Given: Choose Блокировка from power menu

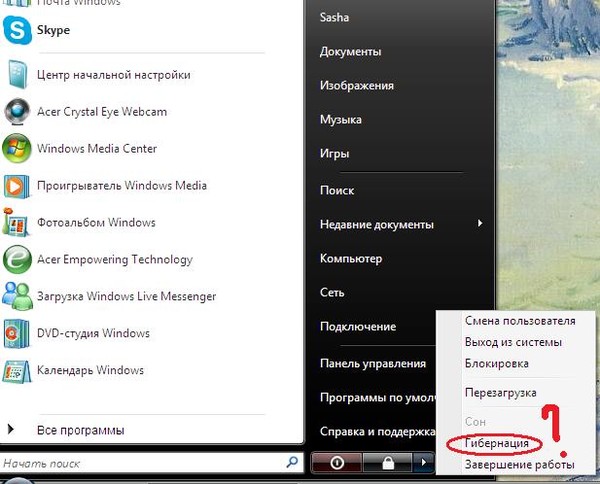Looking at the screenshot, I should tap(497, 363).
